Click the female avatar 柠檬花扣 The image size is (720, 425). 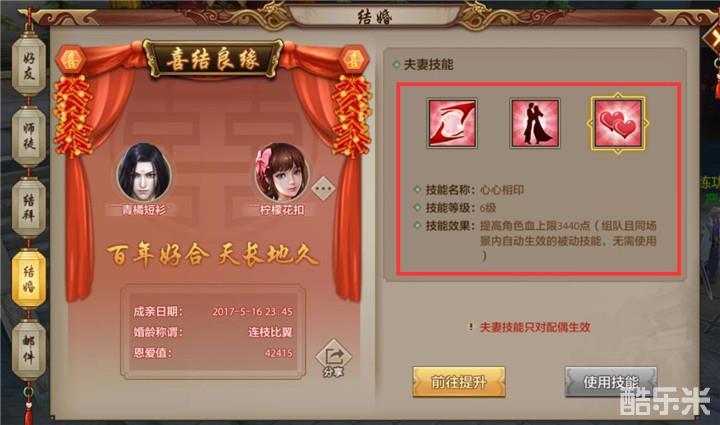pos(282,172)
